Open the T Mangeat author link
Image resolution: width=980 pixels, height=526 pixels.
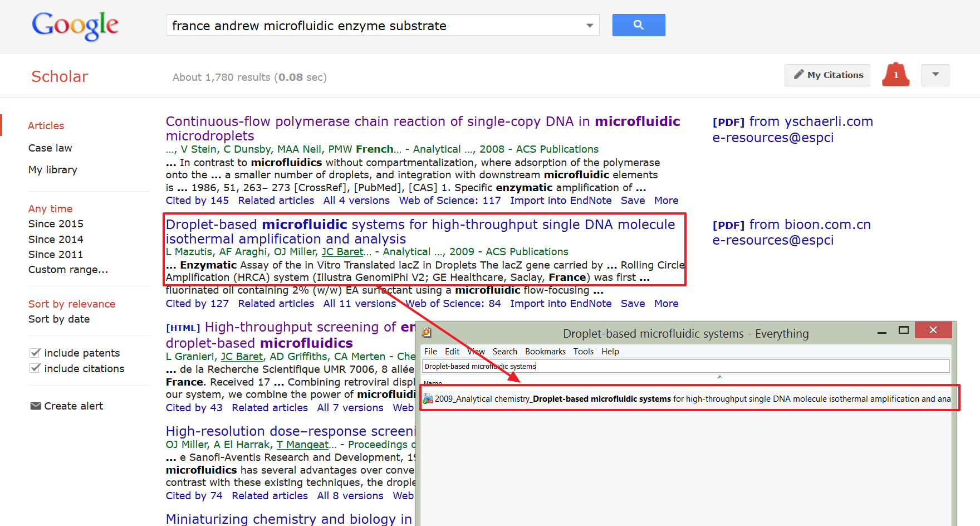(x=302, y=445)
